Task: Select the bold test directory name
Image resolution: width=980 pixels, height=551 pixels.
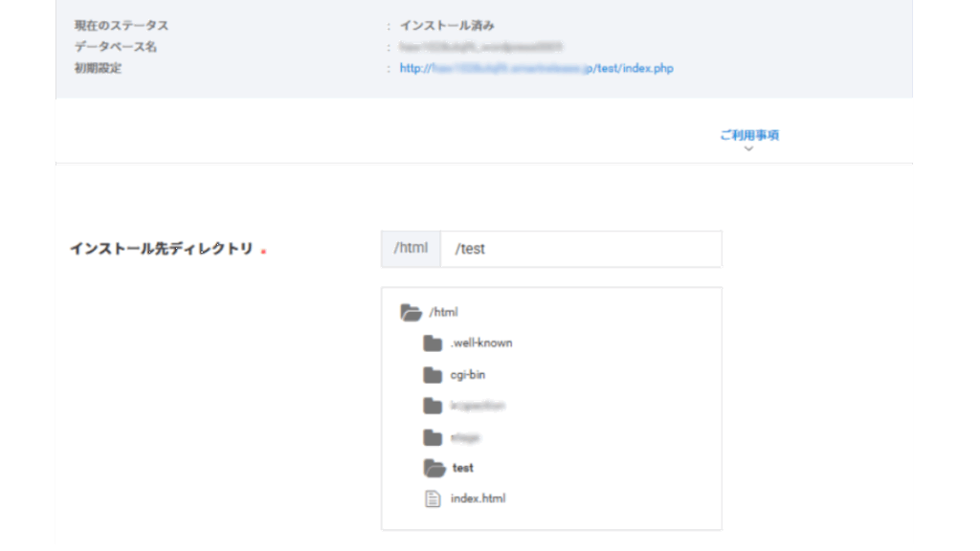Action: point(463,468)
